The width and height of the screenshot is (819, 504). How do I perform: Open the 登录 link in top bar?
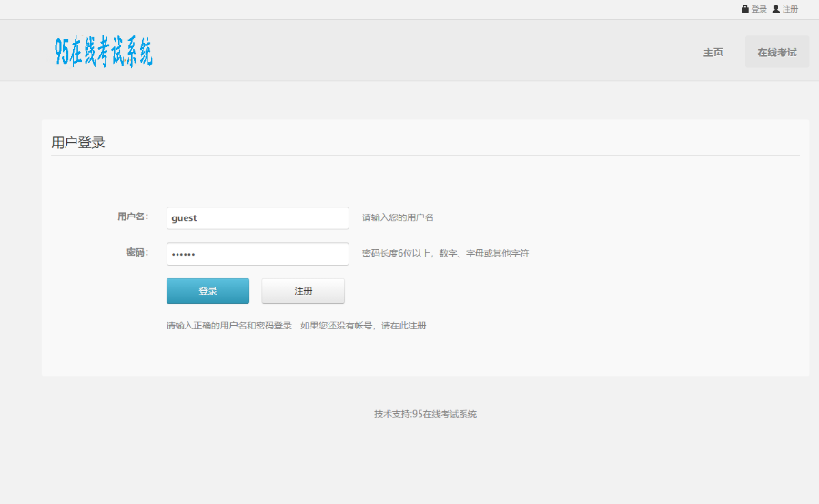[x=759, y=9]
